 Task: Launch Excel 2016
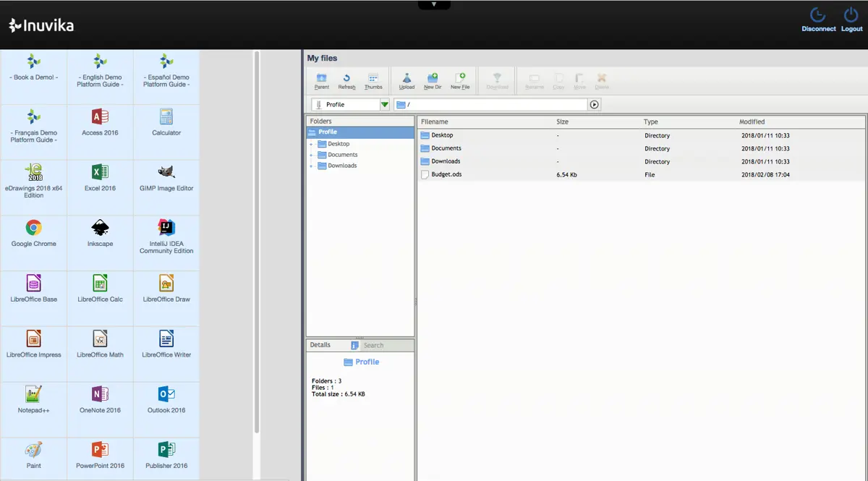tap(100, 188)
